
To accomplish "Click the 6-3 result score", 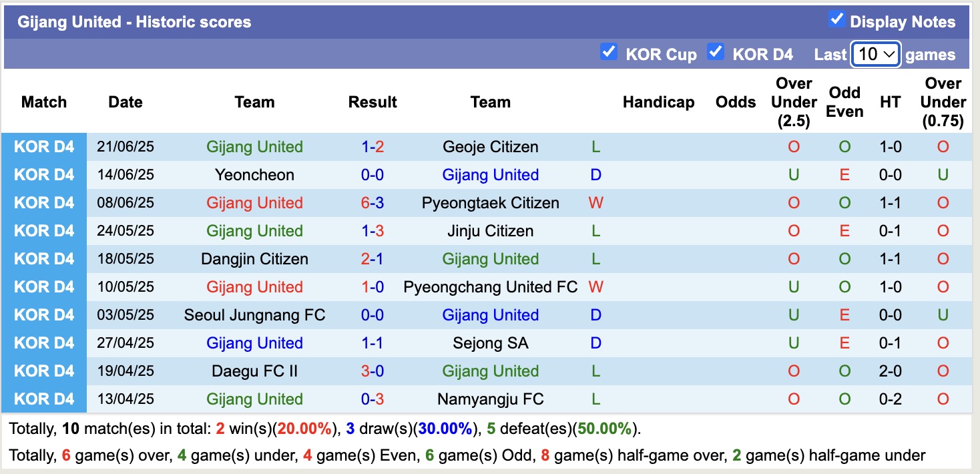I will click(x=373, y=202).
